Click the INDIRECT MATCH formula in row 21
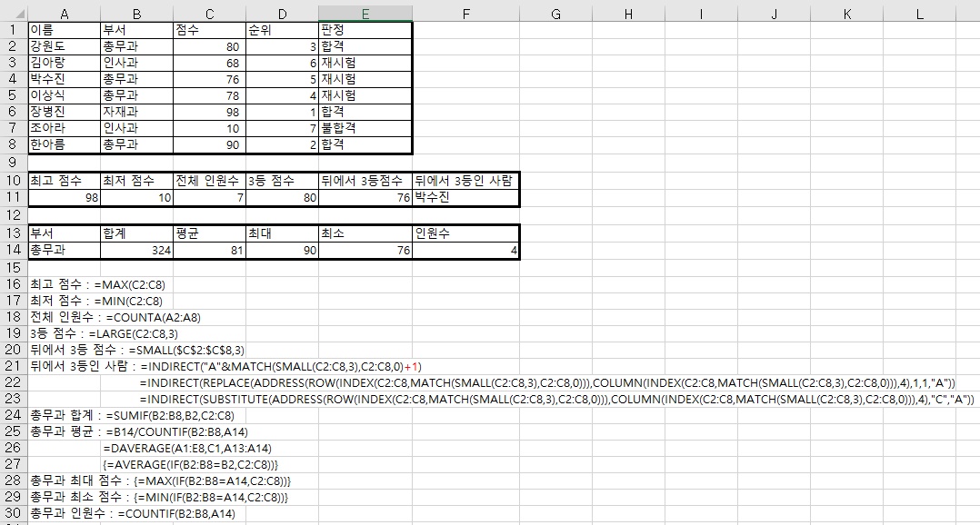The width and height of the screenshot is (980, 525). pos(281,366)
